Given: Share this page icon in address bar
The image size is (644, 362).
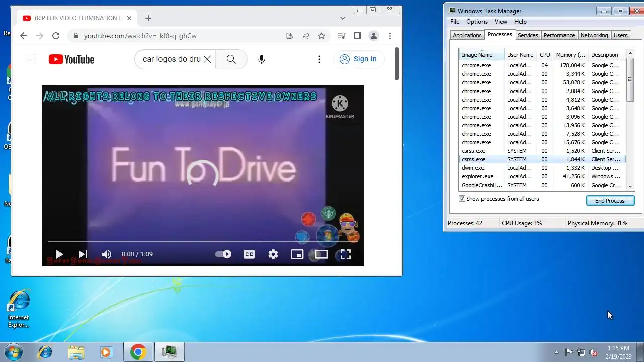Looking at the screenshot, I should click(x=305, y=36).
